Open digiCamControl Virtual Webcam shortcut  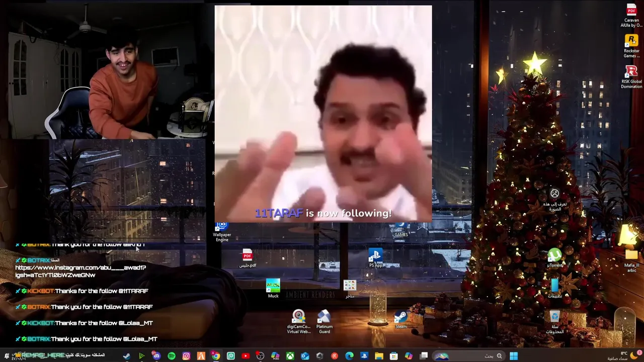tap(298, 322)
